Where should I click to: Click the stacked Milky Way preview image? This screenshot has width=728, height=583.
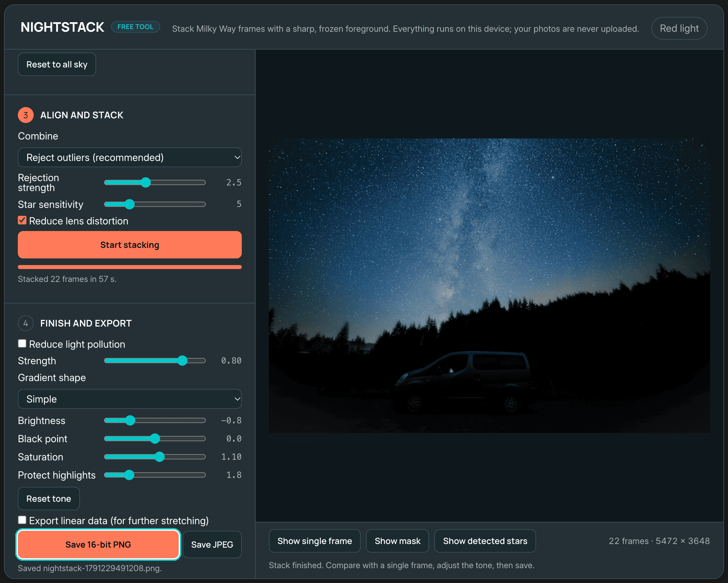[489, 286]
